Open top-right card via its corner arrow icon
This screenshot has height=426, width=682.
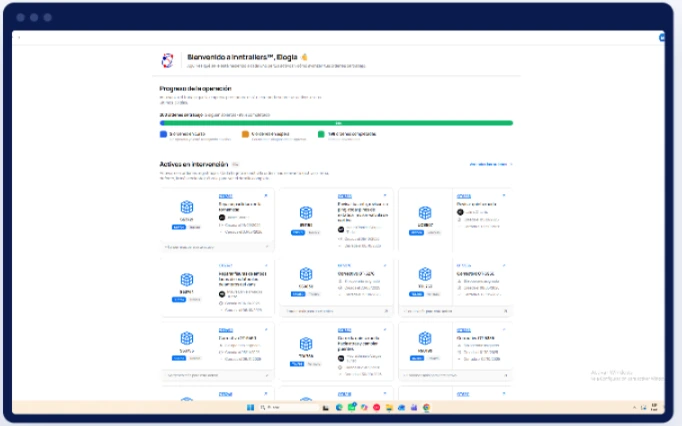click(x=504, y=196)
